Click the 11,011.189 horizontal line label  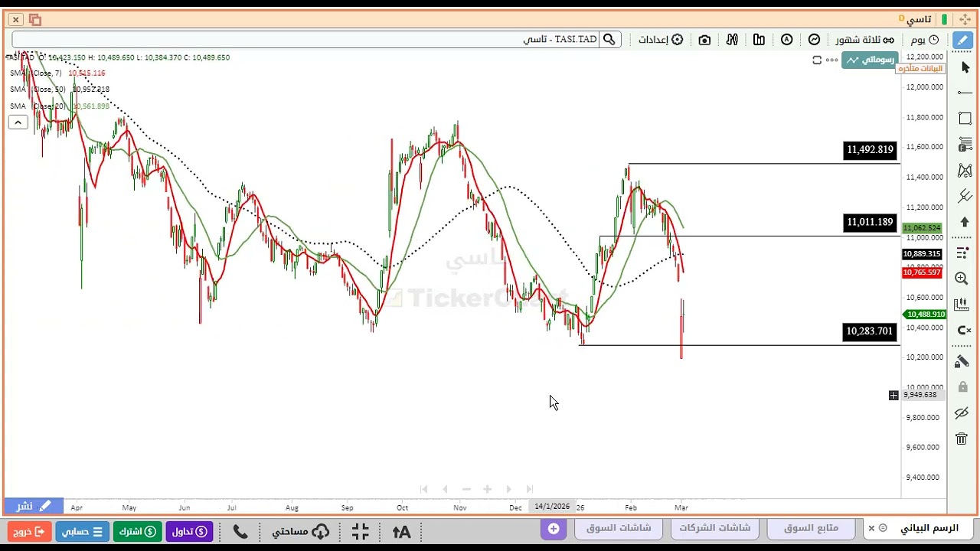point(870,223)
